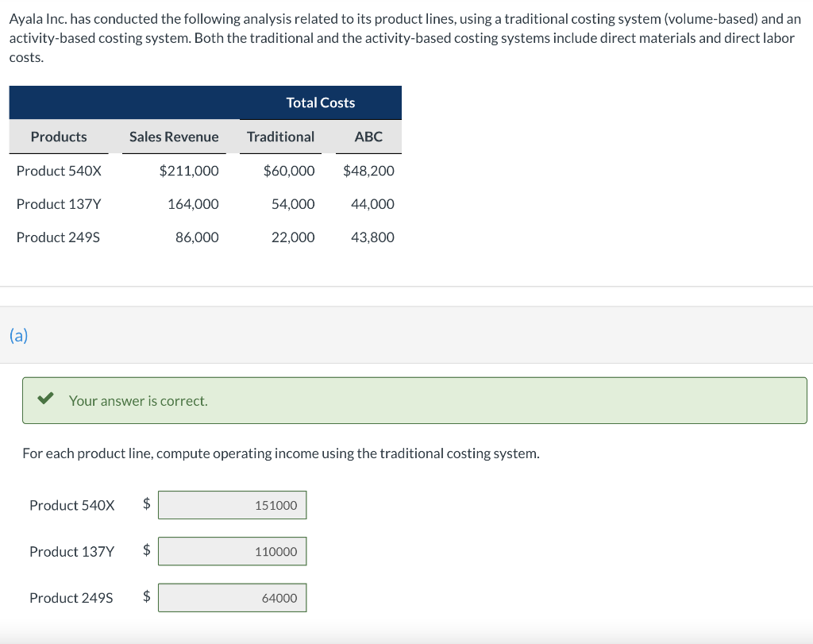
Task: Select the input box showing 110000
Action: tap(232, 551)
